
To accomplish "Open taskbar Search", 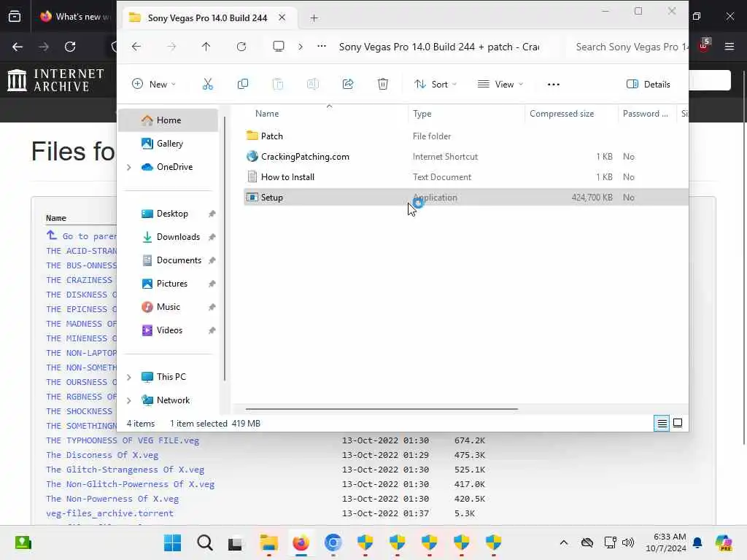I will pyautogui.click(x=205, y=542).
